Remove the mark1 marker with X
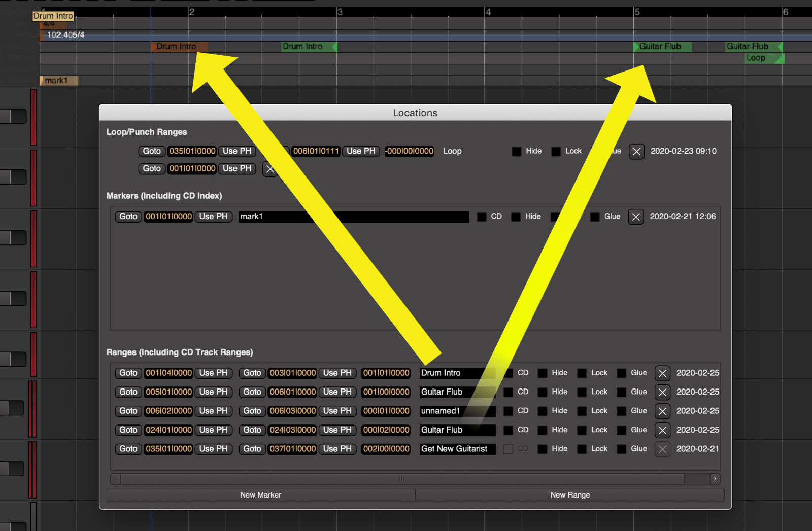The width and height of the screenshot is (812, 531). pos(636,217)
